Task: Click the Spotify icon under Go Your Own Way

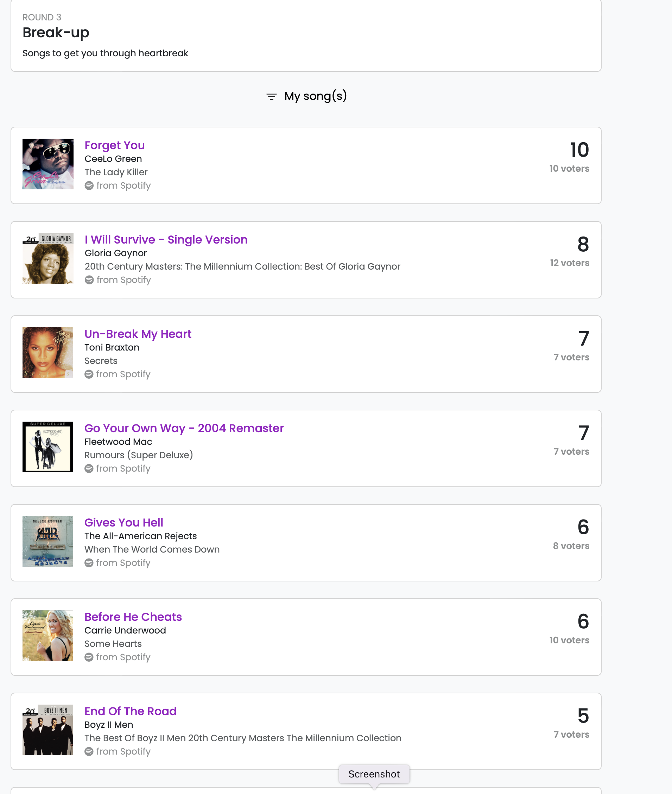Action: click(89, 469)
